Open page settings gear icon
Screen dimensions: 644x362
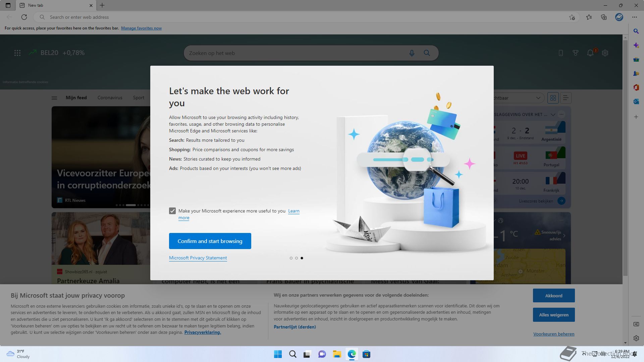click(605, 53)
